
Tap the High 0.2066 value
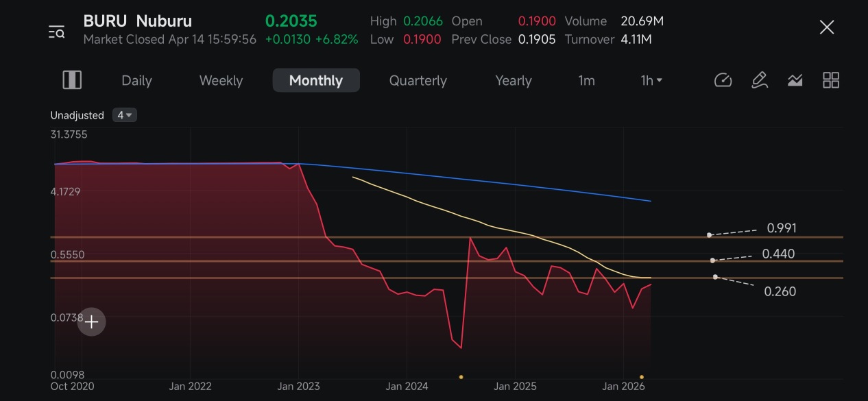422,21
